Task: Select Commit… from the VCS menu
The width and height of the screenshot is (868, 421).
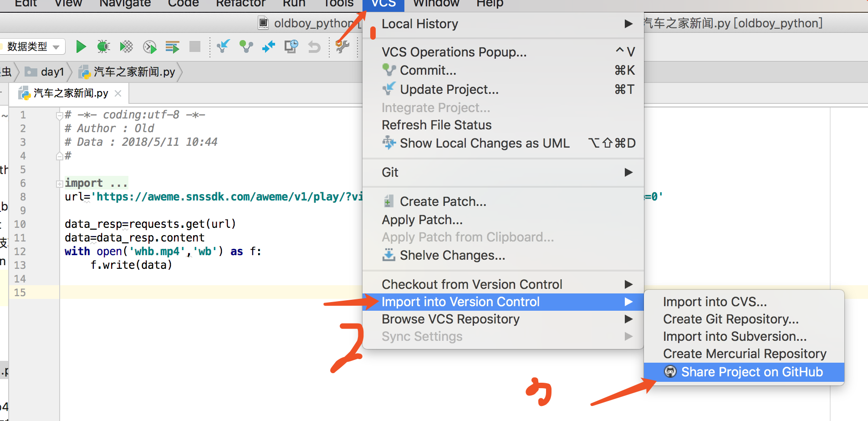Action: (x=503, y=70)
